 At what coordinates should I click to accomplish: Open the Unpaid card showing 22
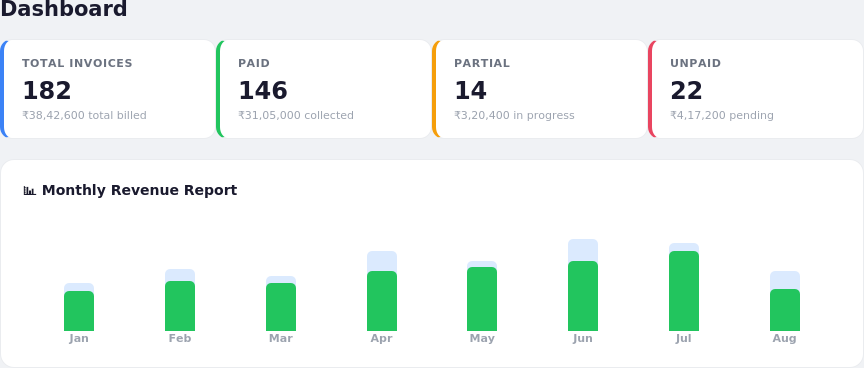click(x=756, y=89)
